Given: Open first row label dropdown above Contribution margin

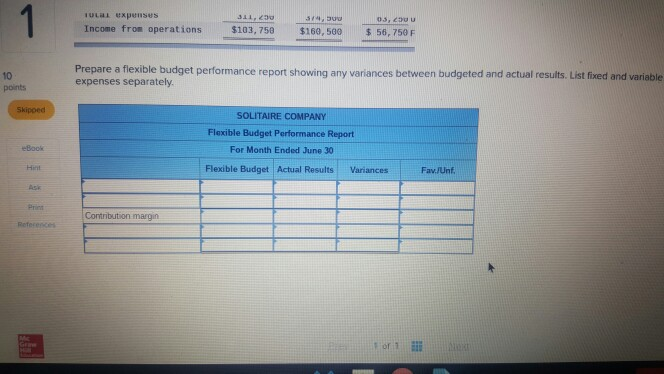Looking at the screenshot, I should pos(141,186).
